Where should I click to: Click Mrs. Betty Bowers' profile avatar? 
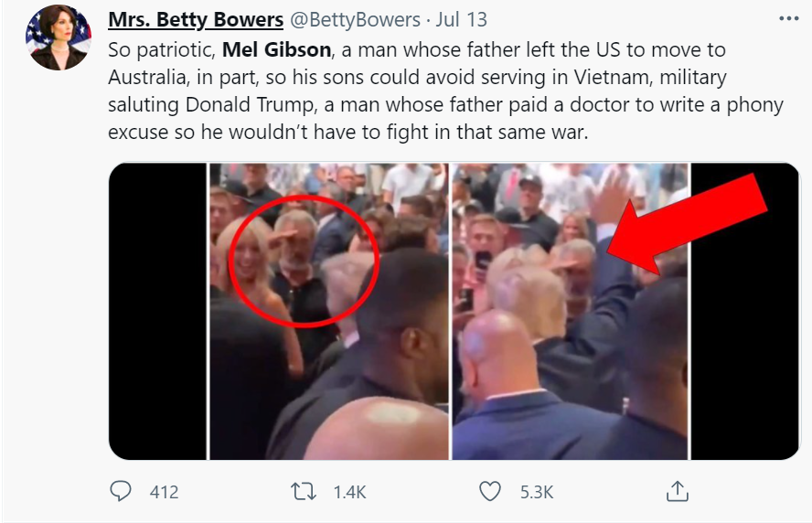[x=59, y=38]
